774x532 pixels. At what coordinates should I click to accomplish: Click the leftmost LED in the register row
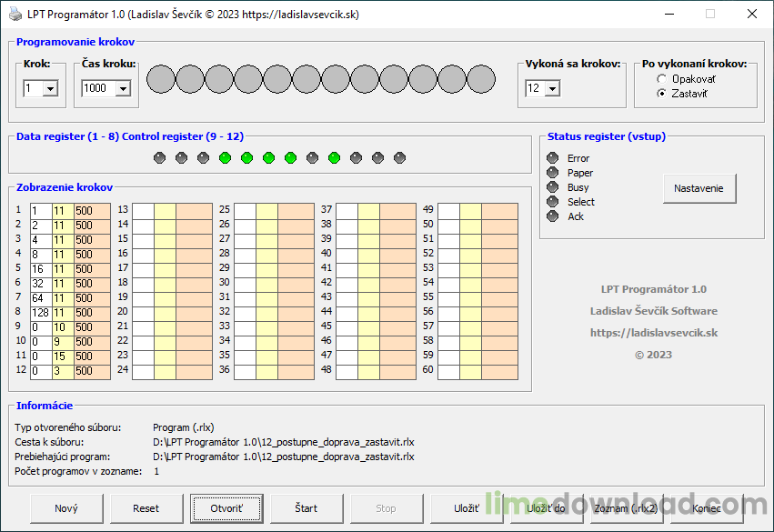tap(159, 157)
